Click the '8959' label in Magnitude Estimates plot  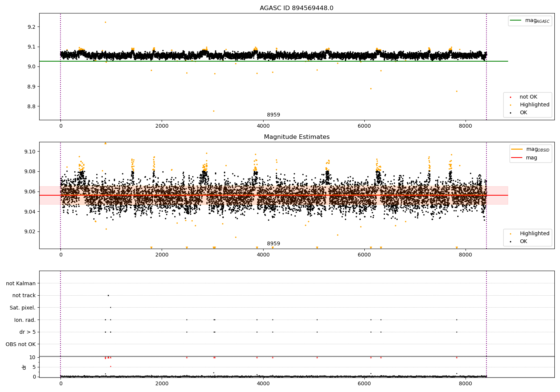273,244
